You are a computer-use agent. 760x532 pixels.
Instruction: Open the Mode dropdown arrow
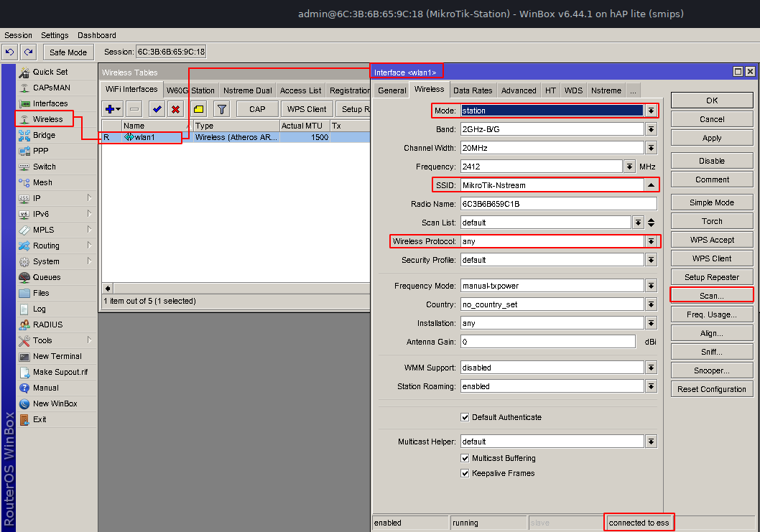[x=651, y=111]
